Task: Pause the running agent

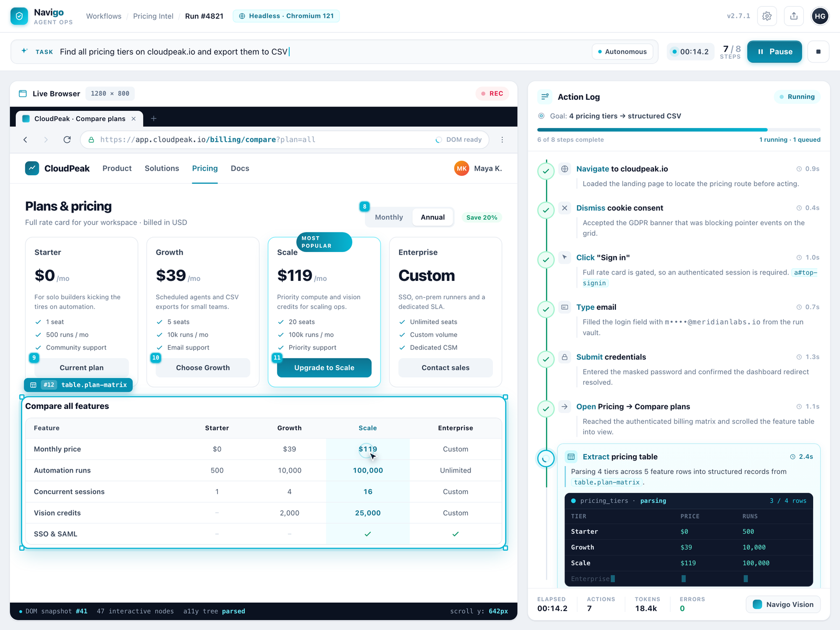Action: (x=774, y=51)
